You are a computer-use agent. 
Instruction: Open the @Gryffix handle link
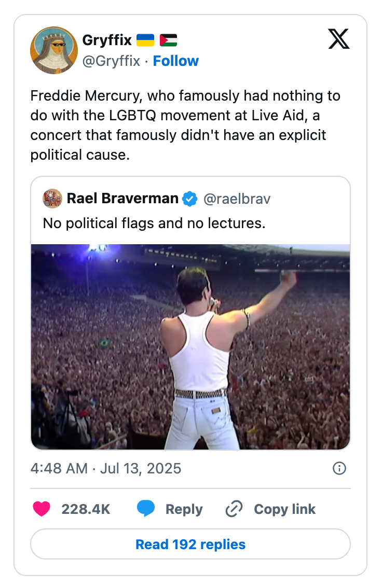coord(111,61)
